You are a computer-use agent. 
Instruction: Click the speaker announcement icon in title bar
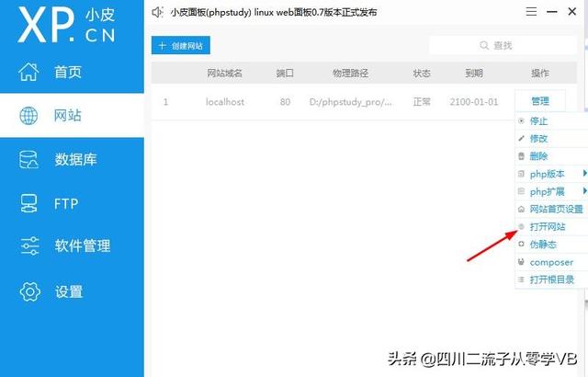158,13
